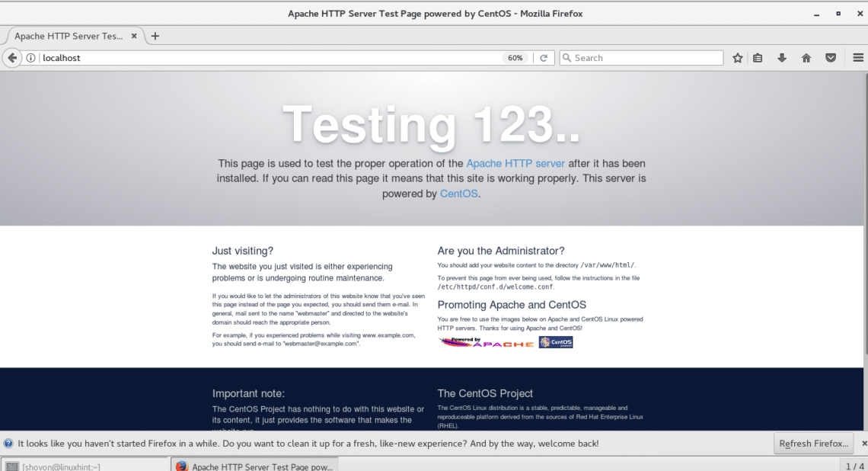The width and height of the screenshot is (868, 471).
Task: Bookmark this page with the star icon
Action: 737,58
